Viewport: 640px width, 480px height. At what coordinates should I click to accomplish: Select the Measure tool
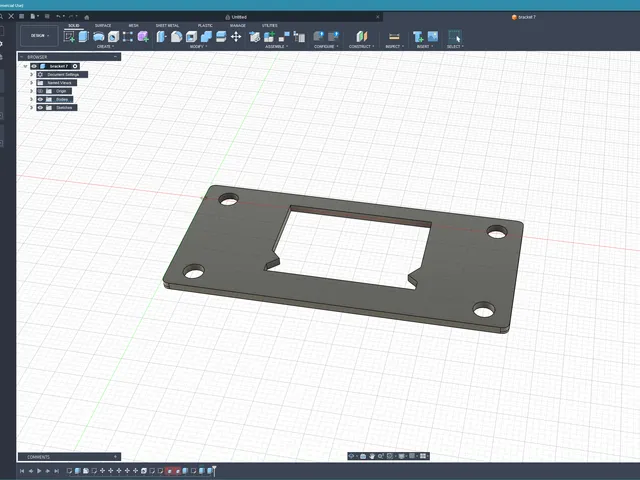coord(394,36)
